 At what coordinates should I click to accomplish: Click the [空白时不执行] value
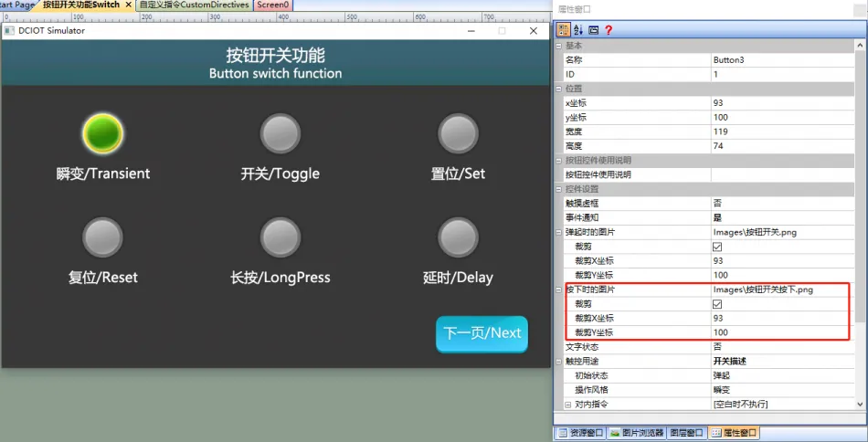[783, 405]
